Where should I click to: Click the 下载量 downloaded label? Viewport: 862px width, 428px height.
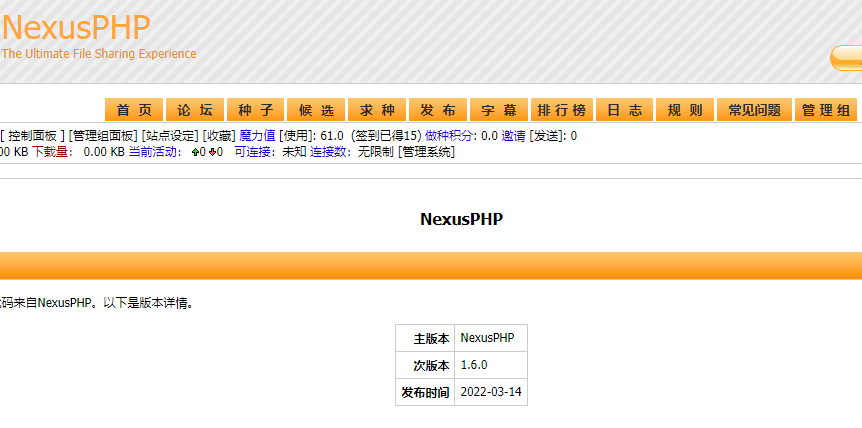52,152
